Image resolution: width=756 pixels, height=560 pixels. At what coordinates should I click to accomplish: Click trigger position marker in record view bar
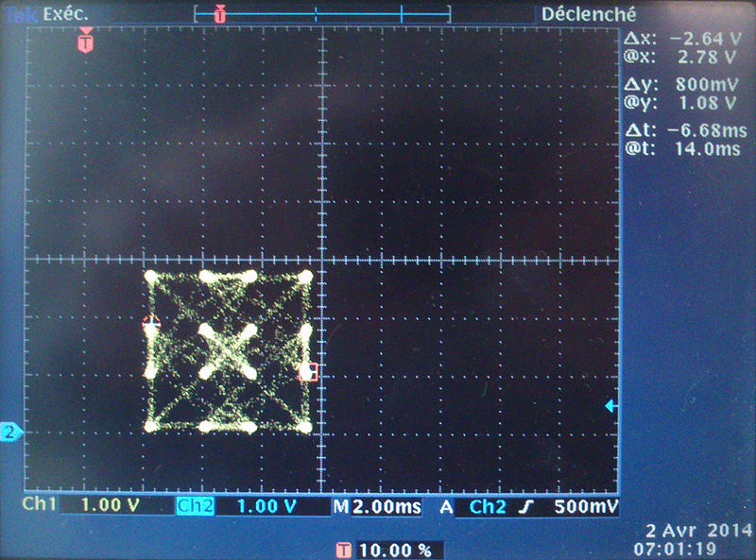click(x=220, y=14)
